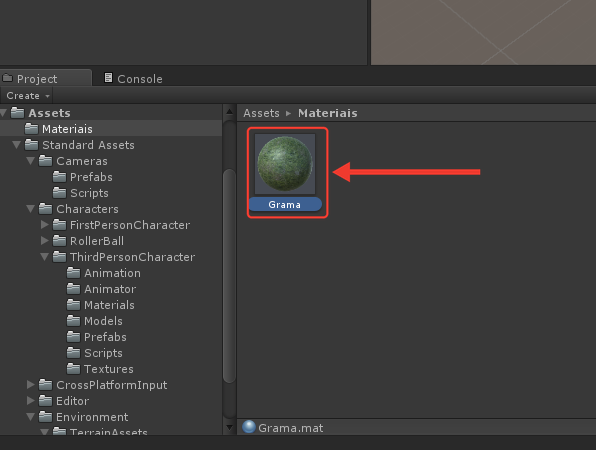This screenshot has height=450, width=596.
Task: Select the FirstPersonCharacter folder
Action: 130,225
